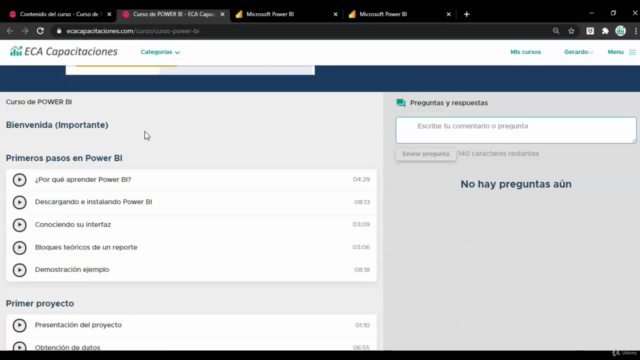The height and width of the screenshot is (360, 640).
Task: Click the address bar URL ecacapacitaciones.com
Action: pos(133,31)
